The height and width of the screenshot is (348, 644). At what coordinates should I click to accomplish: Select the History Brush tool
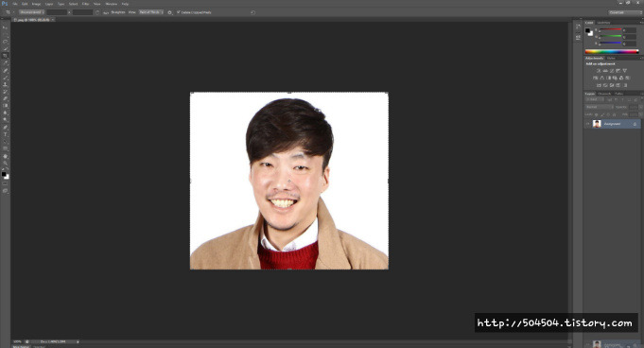point(5,92)
